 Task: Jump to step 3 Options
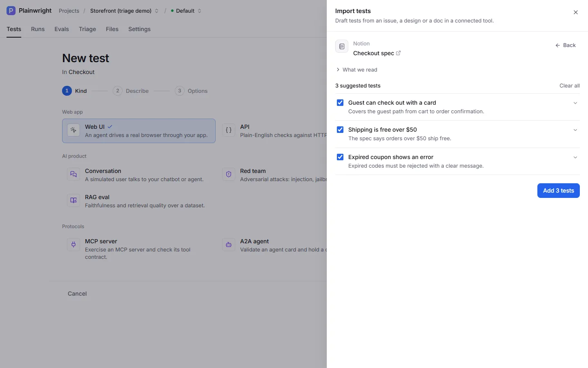[x=191, y=91]
